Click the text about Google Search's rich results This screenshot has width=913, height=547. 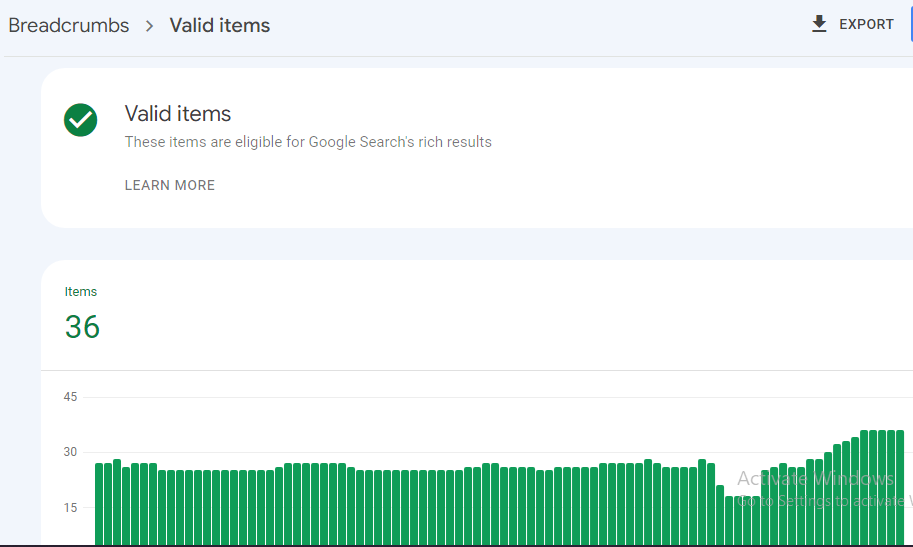coord(308,142)
